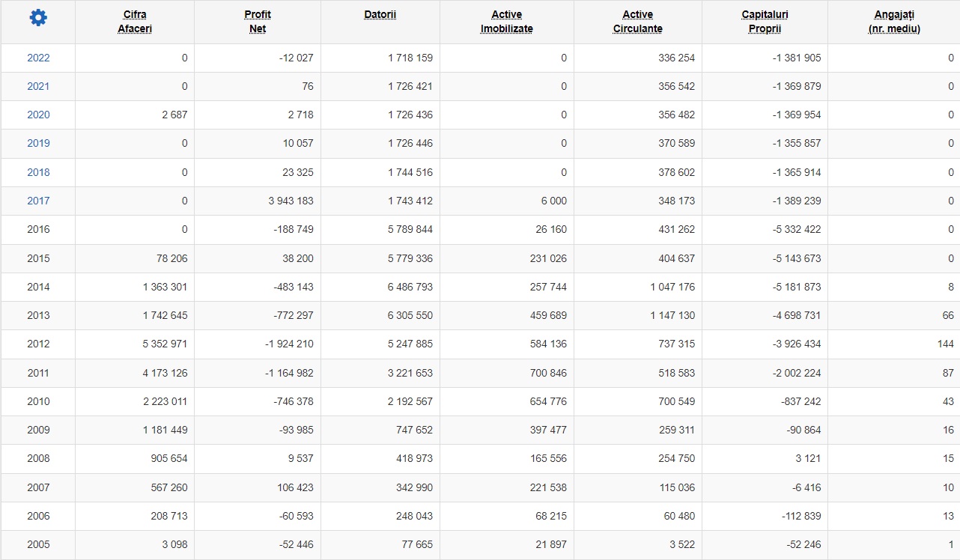Open the 2021 year link
This screenshot has width=960, height=560.
pos(38,86)
